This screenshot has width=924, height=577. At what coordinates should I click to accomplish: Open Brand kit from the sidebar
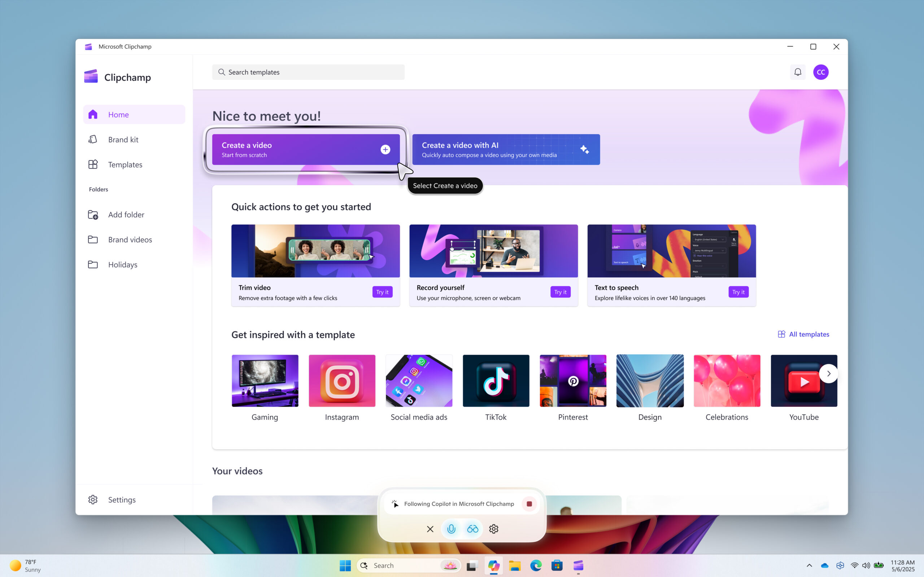click(123, 139)
